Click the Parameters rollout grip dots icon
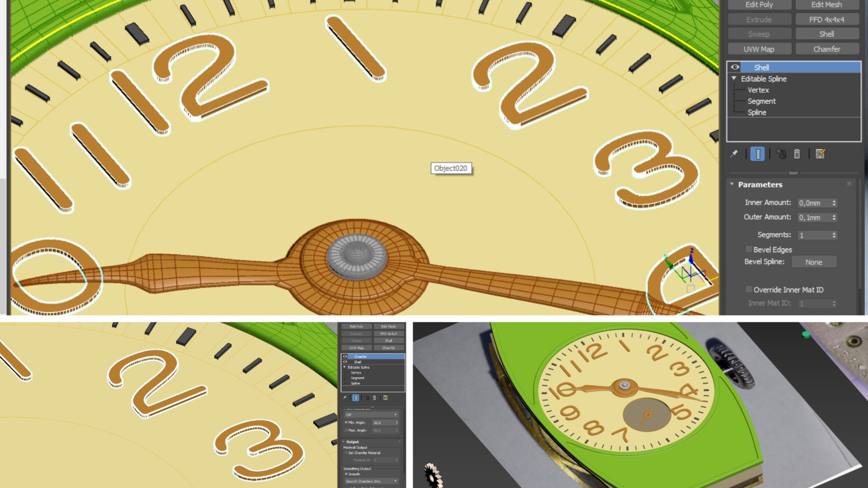Image resolution: width=868 pixels, height=488 pixels. pyautogui.click(x=849, y=184)
